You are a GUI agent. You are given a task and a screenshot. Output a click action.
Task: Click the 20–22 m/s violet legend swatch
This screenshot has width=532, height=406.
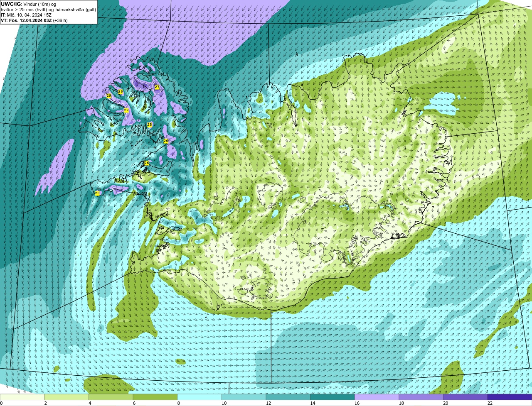point(465,397)
